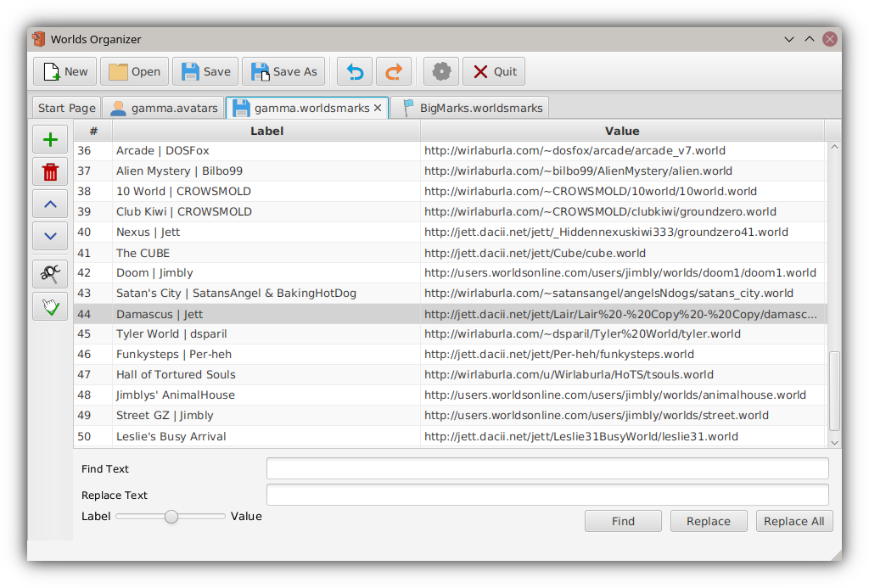Click the Label to Value slider handle
This screenshot has width=869, height=588.
click(171, 516)
